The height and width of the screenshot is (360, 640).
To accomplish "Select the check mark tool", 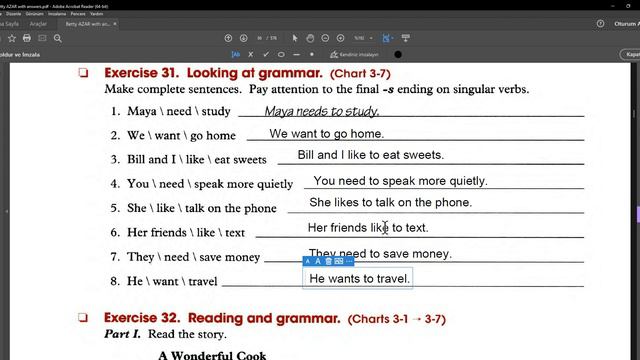I will point(266,54).
